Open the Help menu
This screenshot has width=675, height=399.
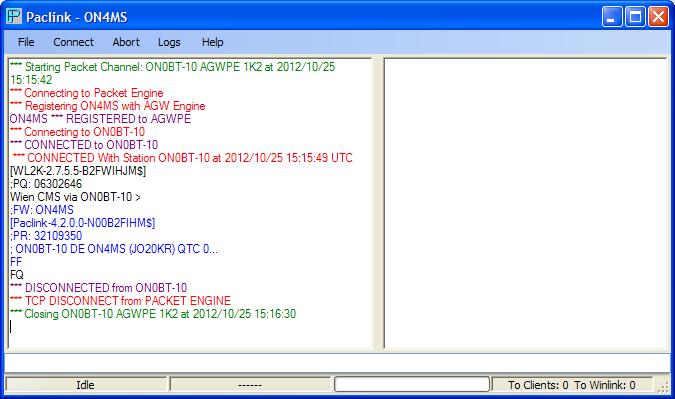click(x=212, y=42)
